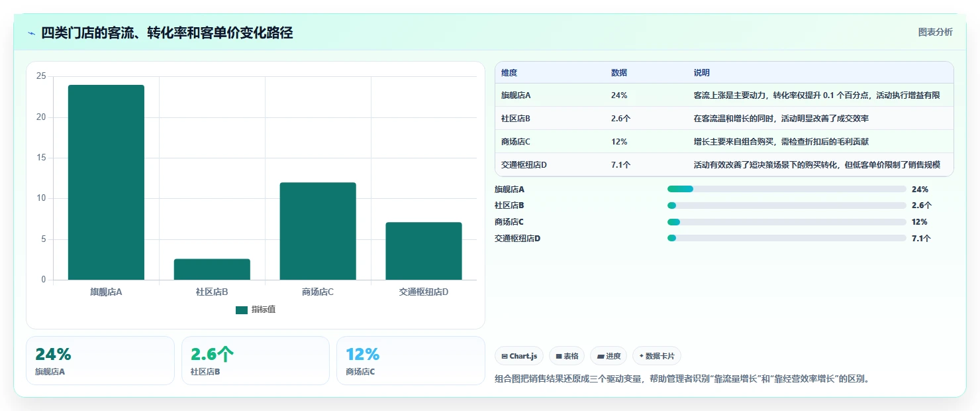Select the 商场店C table row cell
The image size is (980, 411).
coord(516,141)
